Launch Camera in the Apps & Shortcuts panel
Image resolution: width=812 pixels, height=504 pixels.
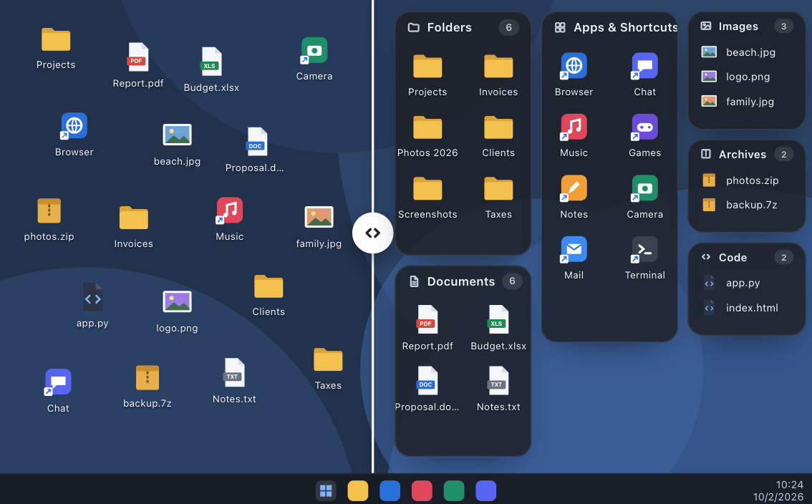coord(644,198)
